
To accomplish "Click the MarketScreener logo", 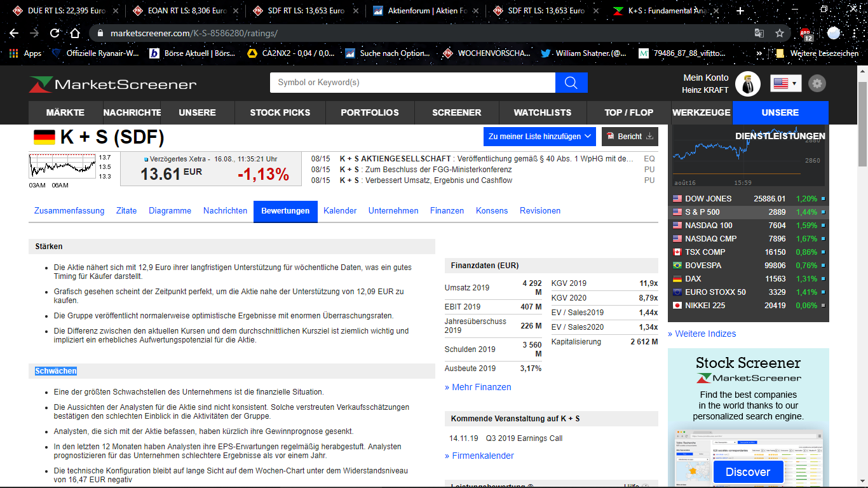I will [112, 84].
